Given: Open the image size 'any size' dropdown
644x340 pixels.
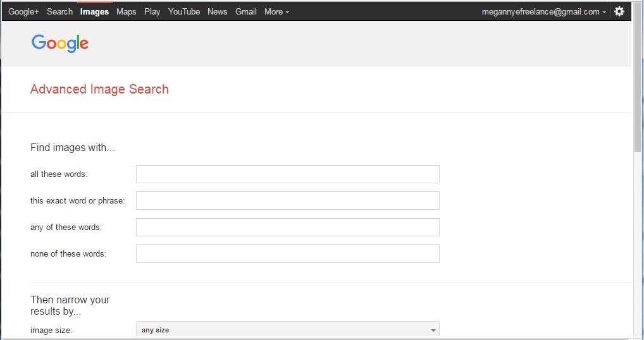Looking at the screenshot, I should tap(287, 330).
